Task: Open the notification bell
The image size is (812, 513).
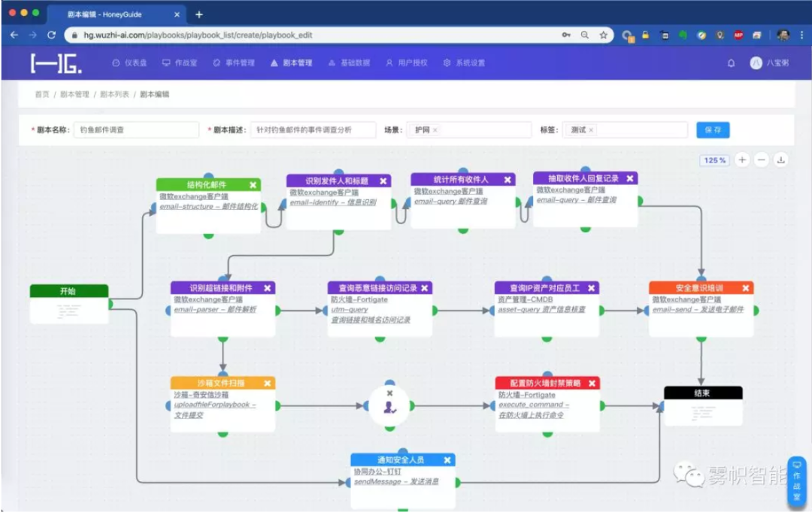Action: [731, 63]
